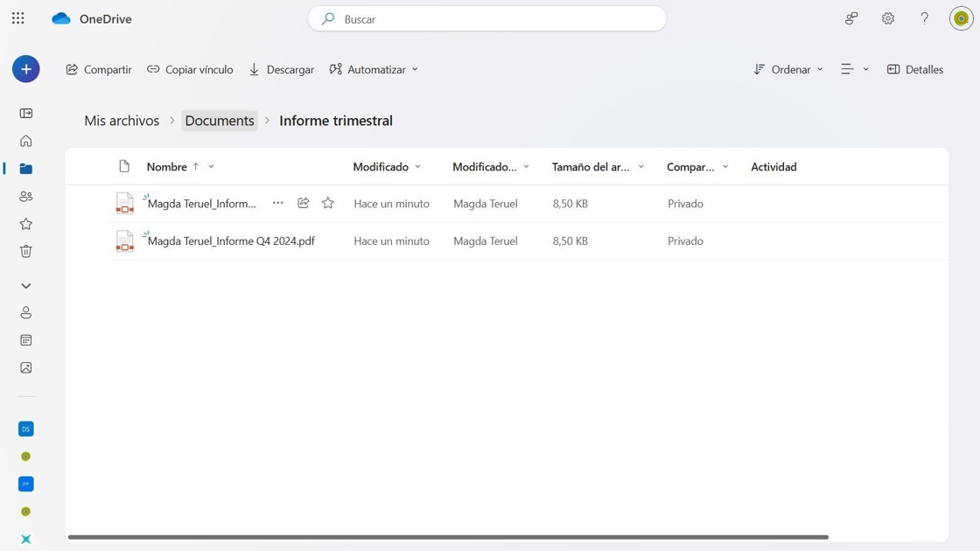
Task: Click the Compartir button
Action: pos(99,69)
